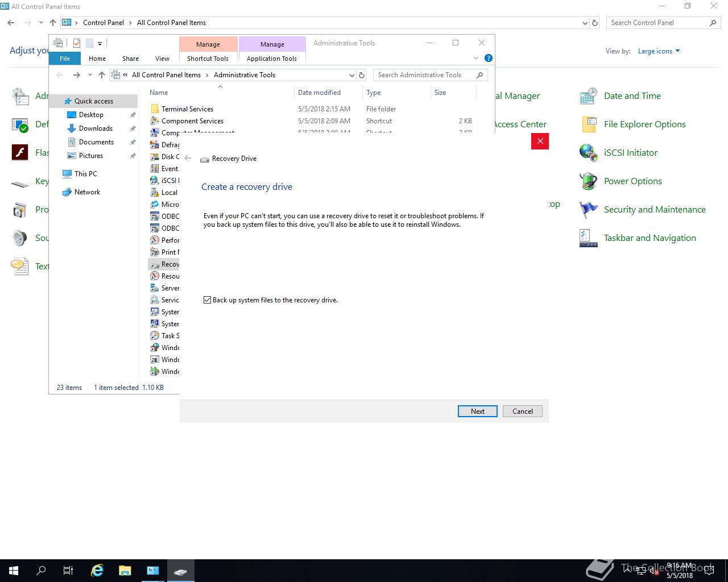The height and width of the screenshot is (582, 728).
Task: Expand the Administrative Tools ribbon chevron
Action: click(x=476, y=58)
